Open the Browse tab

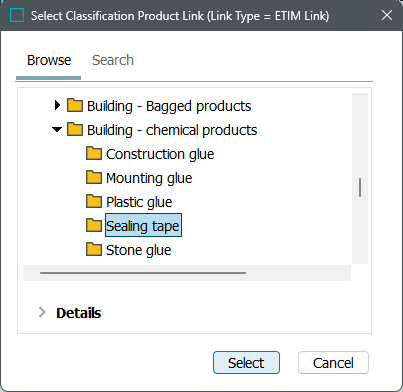click(49, 60)
